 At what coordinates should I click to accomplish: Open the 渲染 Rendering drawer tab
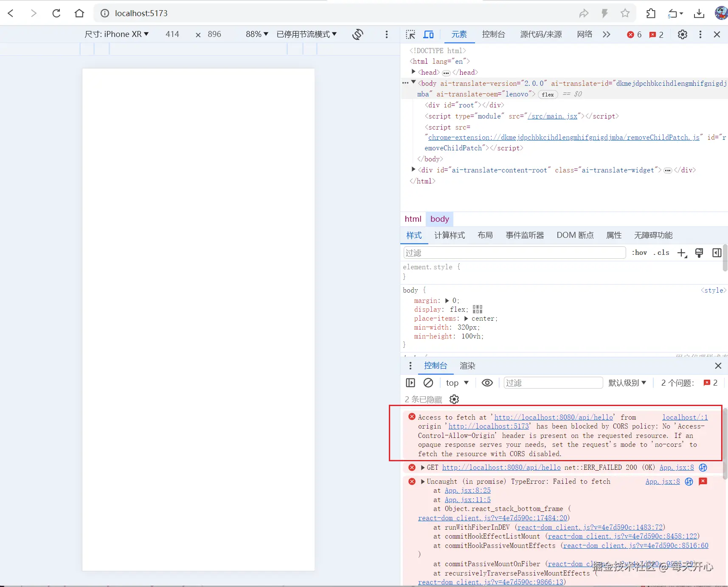[467, 366]
